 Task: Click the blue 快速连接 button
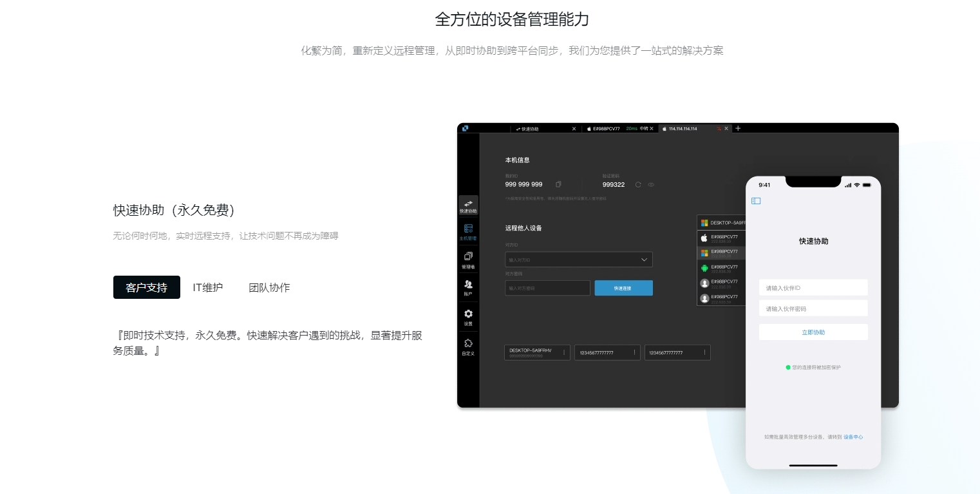tap(623, 288)
